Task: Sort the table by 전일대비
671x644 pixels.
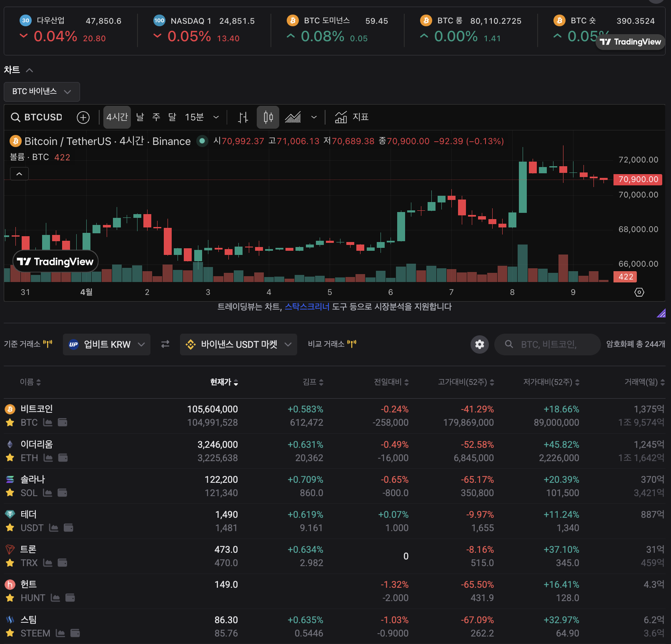Action: pos(391,382)
